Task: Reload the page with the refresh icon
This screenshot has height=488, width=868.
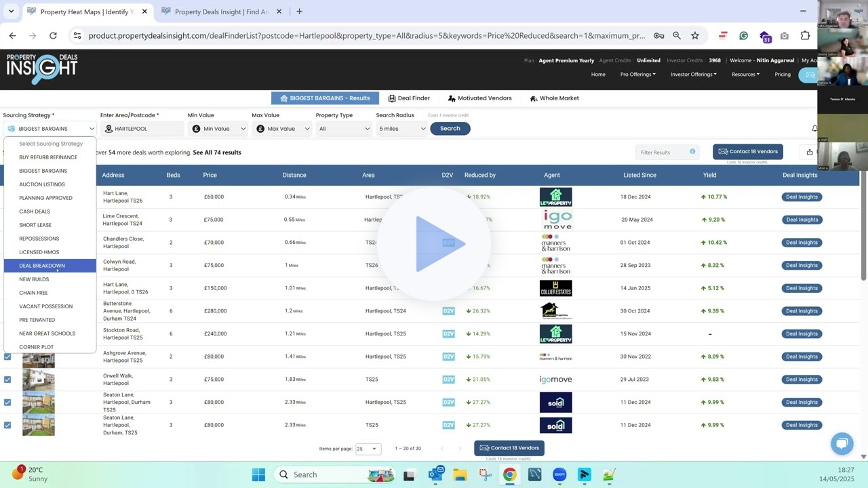Action: [x=53, y=35]
